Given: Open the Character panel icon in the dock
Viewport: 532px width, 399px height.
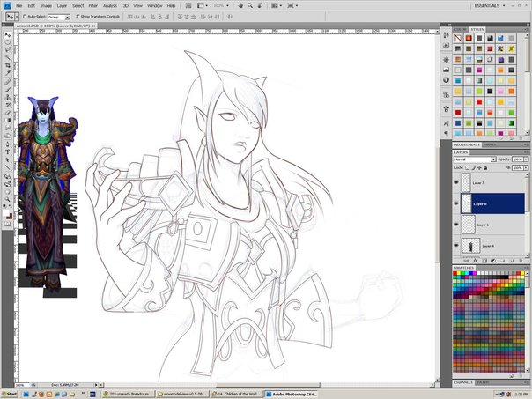Looking at the screenshot, I should pos(447,123).
